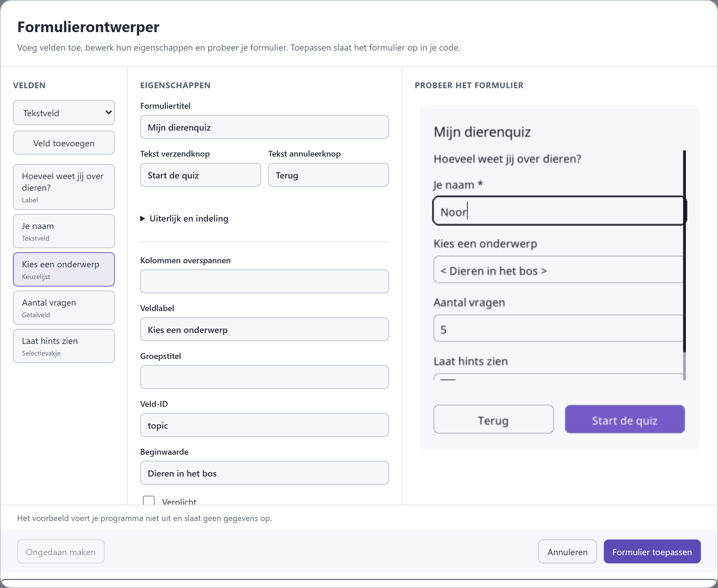Click the 'Laat hints zien' preview label
The image size is (718, 588).
470,361
